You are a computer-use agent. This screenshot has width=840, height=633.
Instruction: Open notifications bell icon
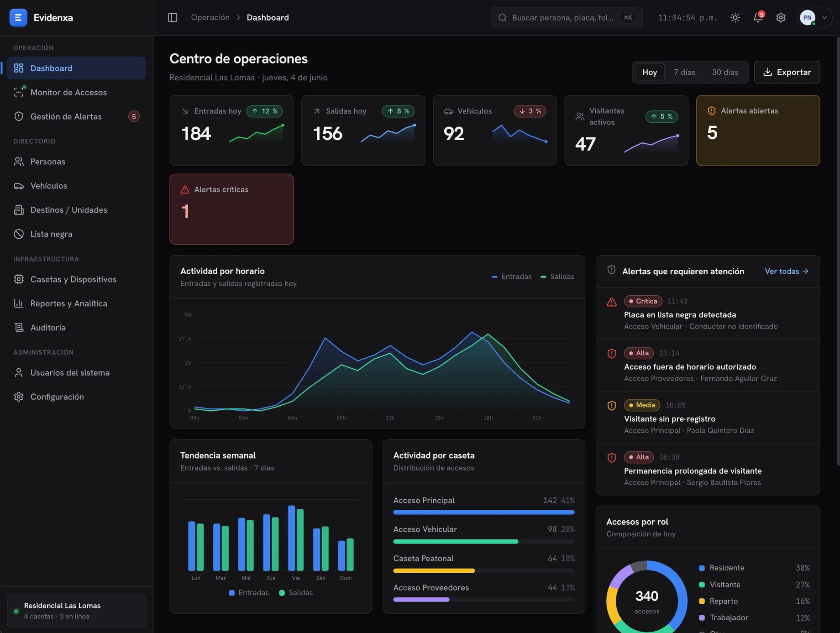click(758, 17)
